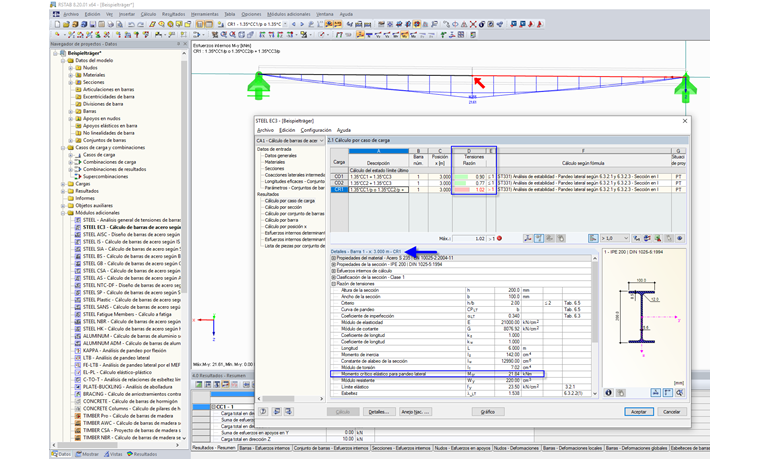
Task: Click the red error indicator next to Máx value
Action: [499, 238]
